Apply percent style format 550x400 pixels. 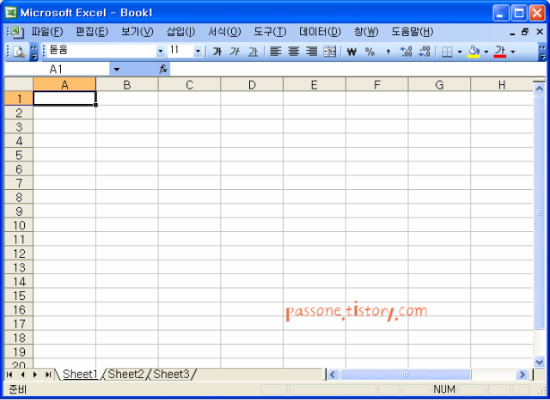(x=370, y=52)
